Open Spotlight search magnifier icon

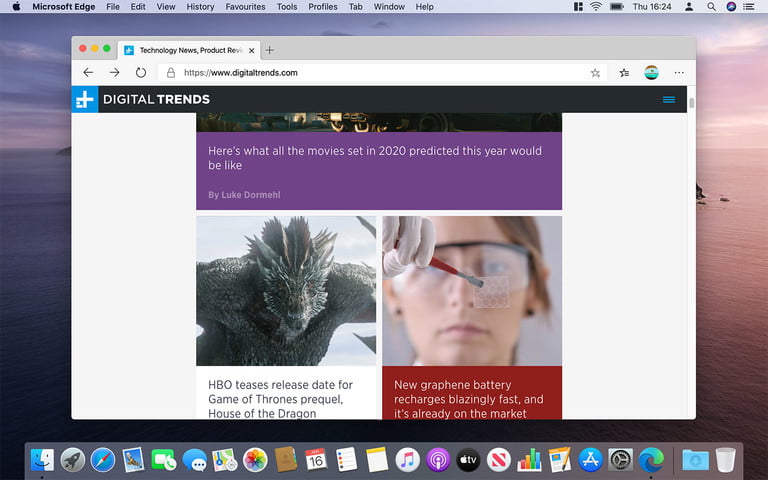pos(711,6)
